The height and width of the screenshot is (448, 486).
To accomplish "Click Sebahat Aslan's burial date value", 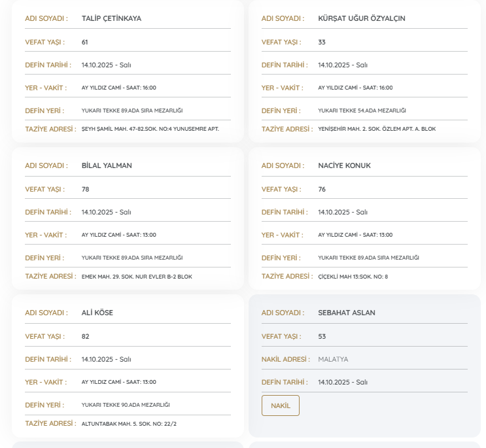I will coord(342,382).
